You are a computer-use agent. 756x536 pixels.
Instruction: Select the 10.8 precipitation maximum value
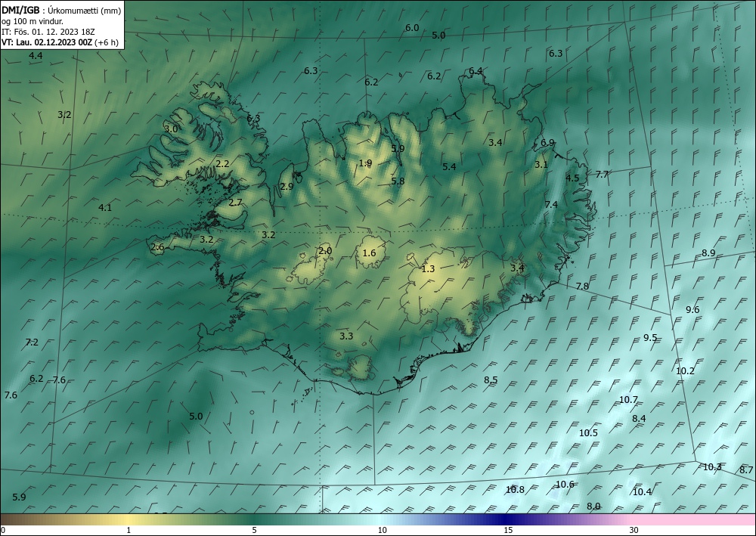(x=515, y=490)
